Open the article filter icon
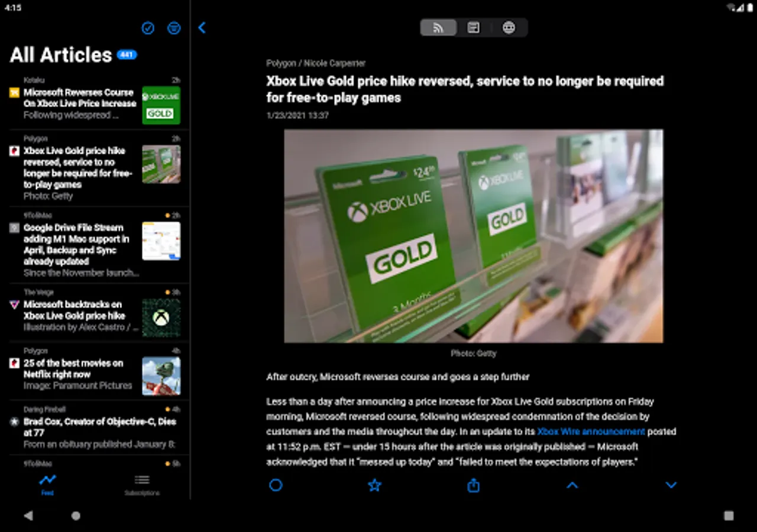The width and height of the screenshot is (757, 532). coord(174,28)
